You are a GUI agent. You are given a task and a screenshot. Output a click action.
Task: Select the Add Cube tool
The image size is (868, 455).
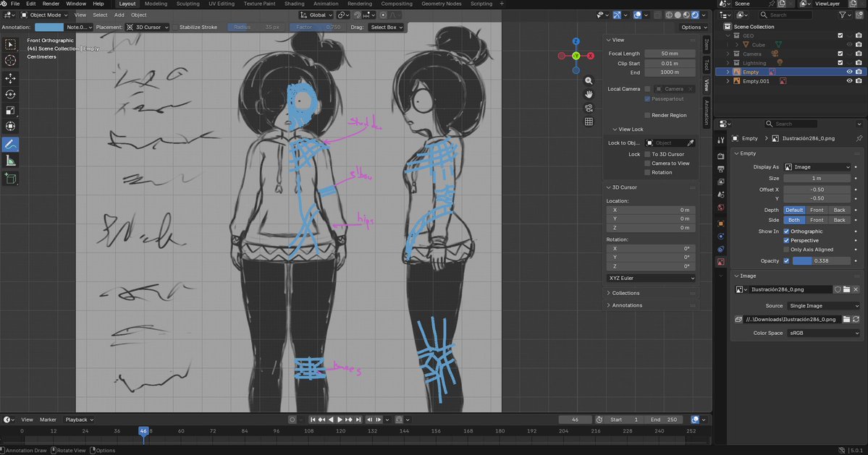[x=11, y=179]
